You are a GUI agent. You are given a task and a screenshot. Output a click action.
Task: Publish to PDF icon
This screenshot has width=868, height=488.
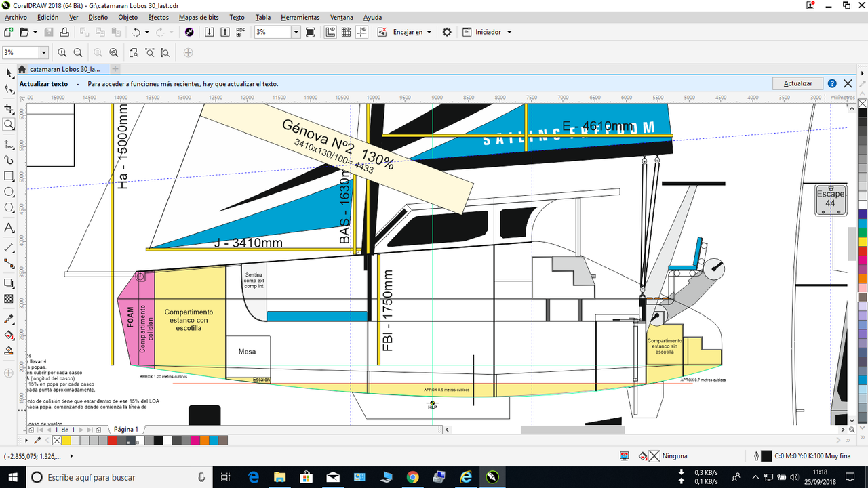[x=241, y=32]
